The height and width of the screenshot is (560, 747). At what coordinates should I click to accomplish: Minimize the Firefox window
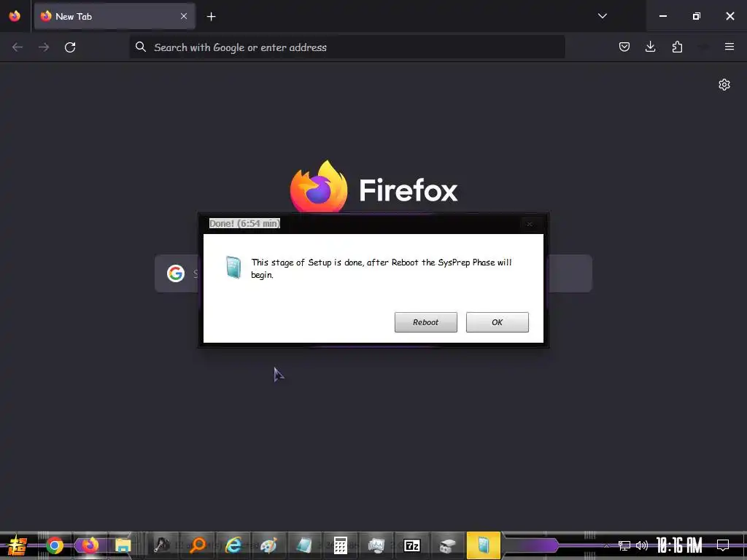(x=662, y=16)
